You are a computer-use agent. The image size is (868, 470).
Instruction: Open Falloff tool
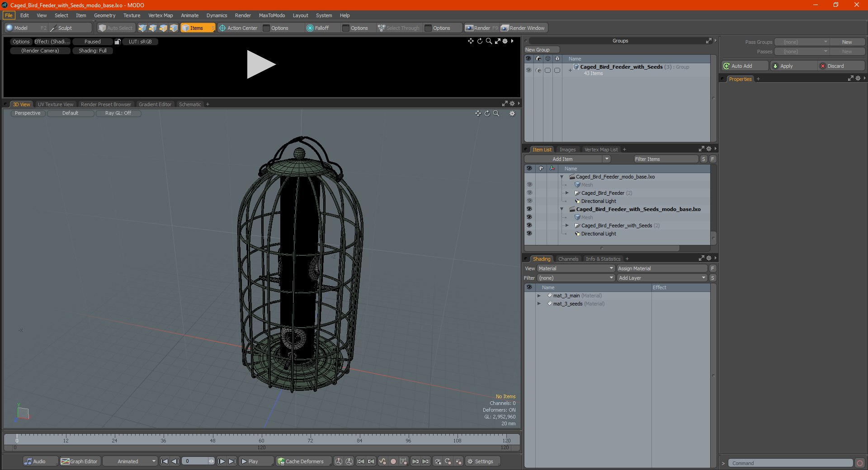(318, 28)
